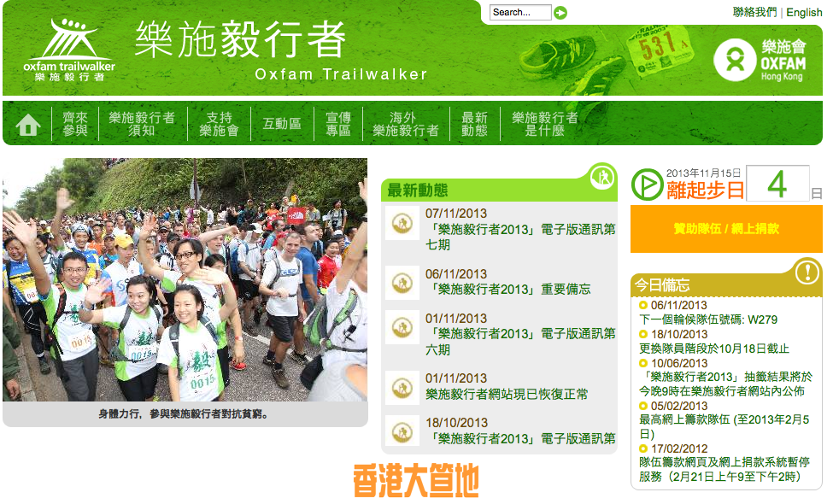The image size is (833, 504).
Task: Click the 樂施毅行者 banner title
Action: [240, 39]
